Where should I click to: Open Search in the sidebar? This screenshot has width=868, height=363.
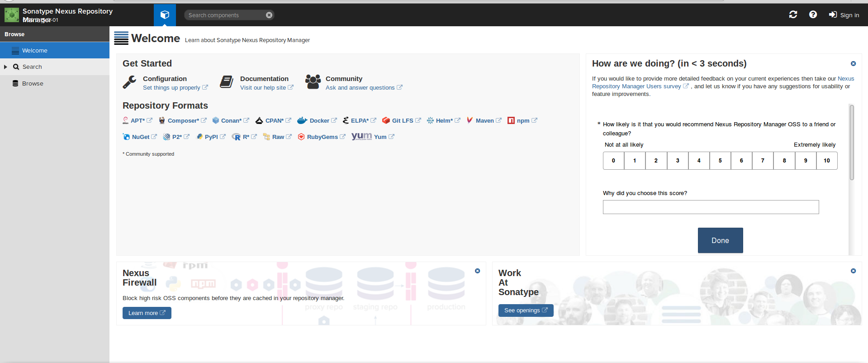[55, 67]
